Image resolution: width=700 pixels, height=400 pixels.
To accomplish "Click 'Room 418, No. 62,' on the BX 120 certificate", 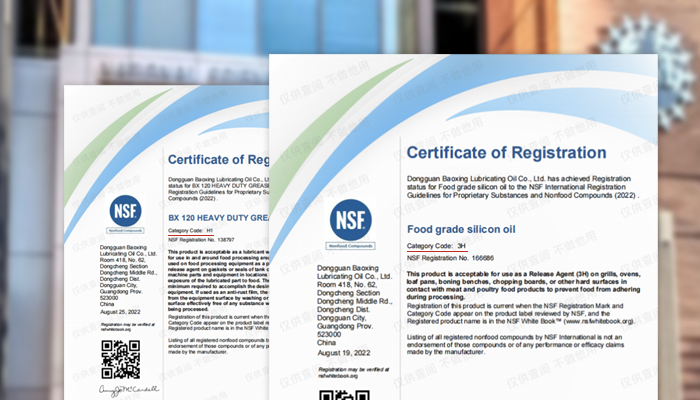I will pos(123,260).
